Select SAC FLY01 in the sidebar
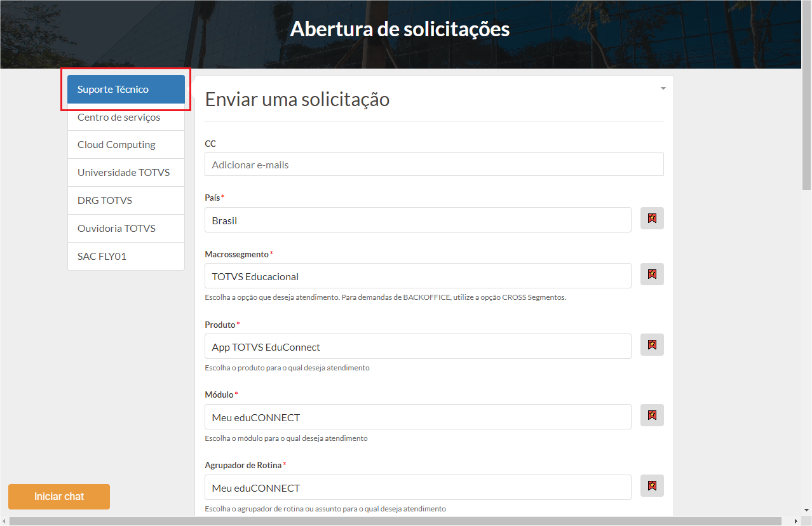The height and width of the screenshot is (526, 812). 126,257
